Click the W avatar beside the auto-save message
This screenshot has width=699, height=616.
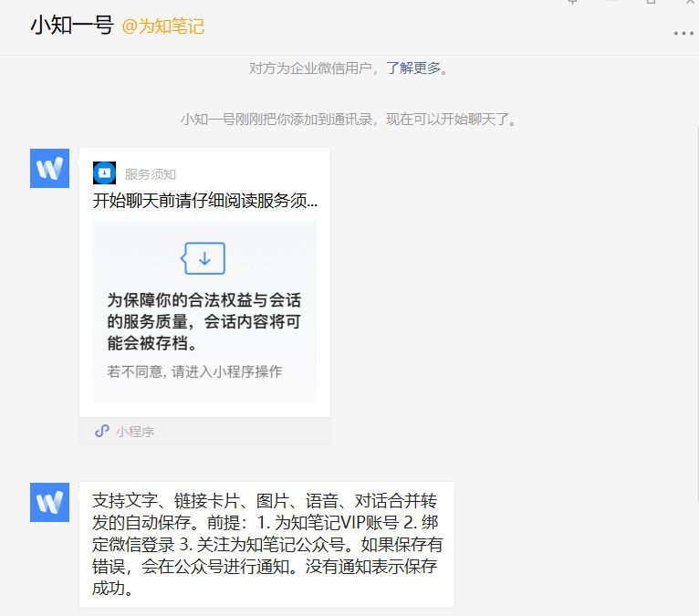tap(49, 502)
